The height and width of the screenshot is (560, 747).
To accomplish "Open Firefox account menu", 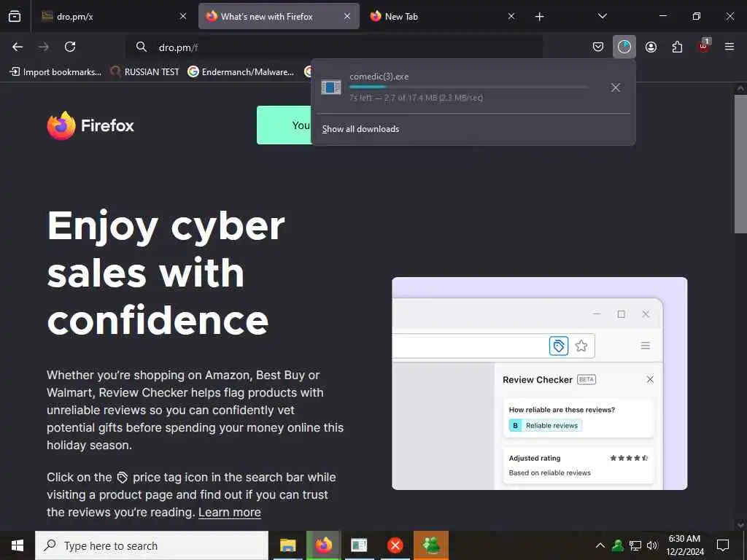I will coord(651,47).
